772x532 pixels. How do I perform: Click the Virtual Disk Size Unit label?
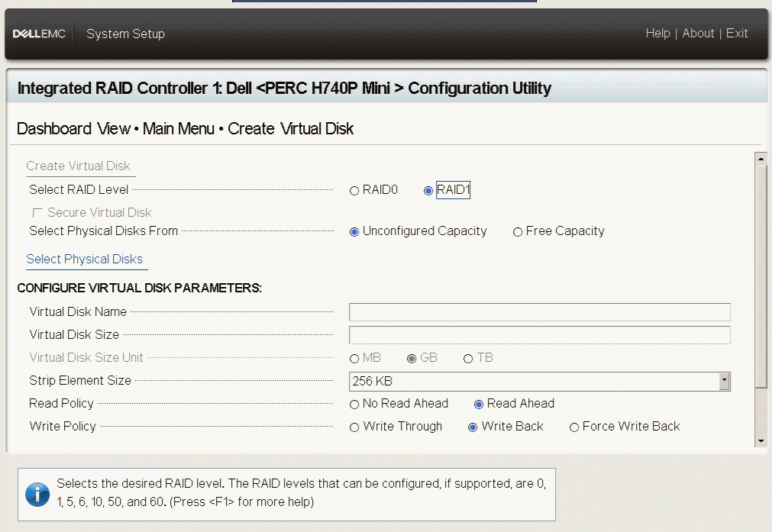coord(86,358)
